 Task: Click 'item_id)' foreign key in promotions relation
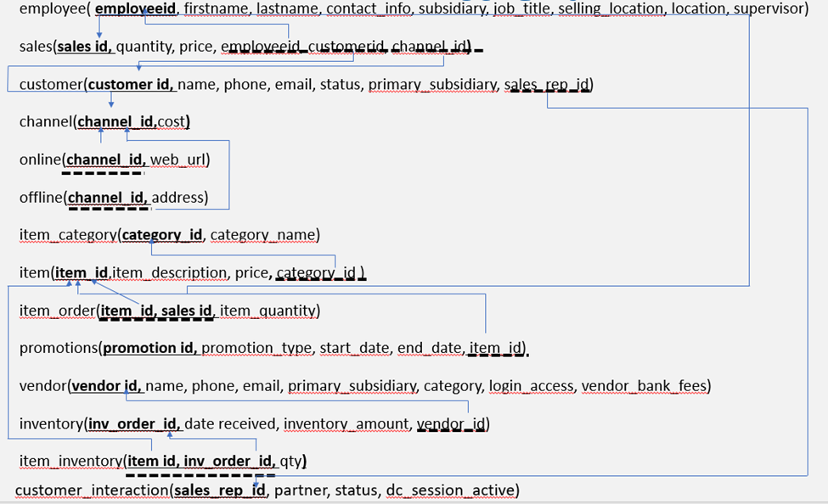[x=498, y=349]
